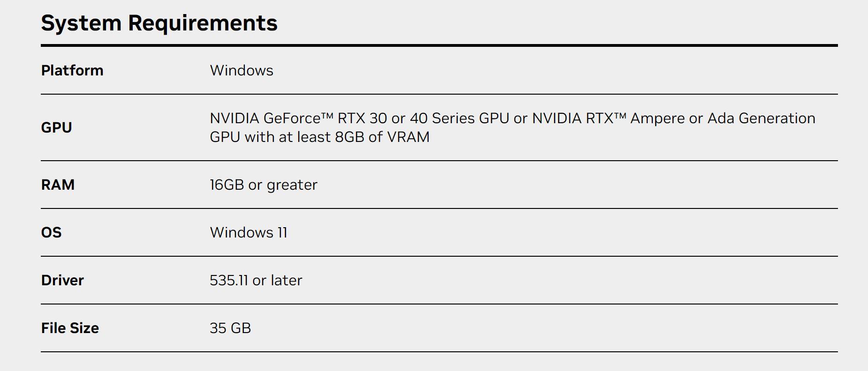The image size is (868, 371).
Task: Click the '40 Series GPU' words
Action: (460, 118)
